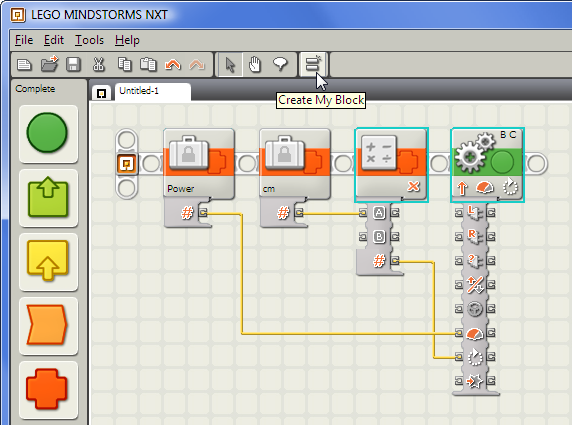Open the Help menu
Image resolution: width=572 pixels, height=425 pixels.
click(127, 40)
